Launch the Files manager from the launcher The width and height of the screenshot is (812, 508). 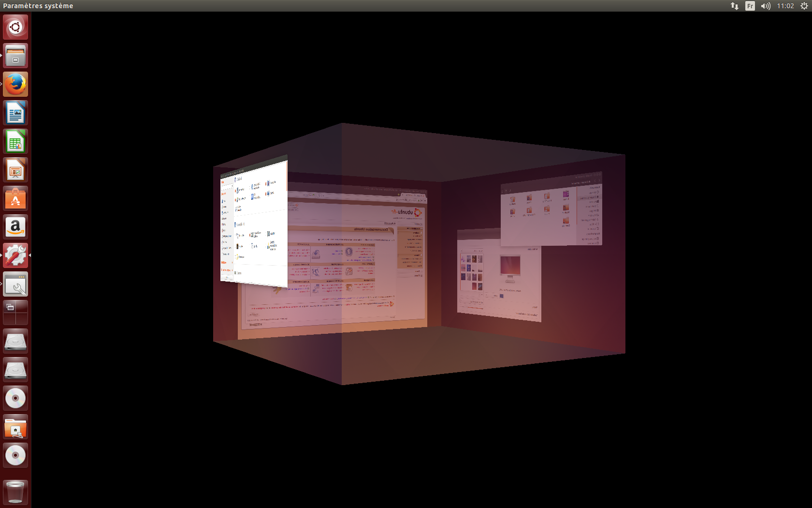click(15, 56)
